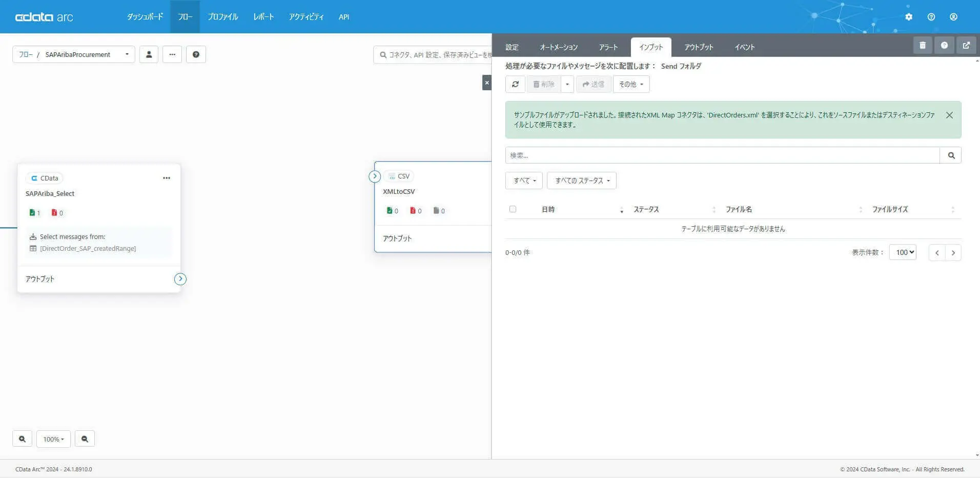Go to the next page arrow

953,253
